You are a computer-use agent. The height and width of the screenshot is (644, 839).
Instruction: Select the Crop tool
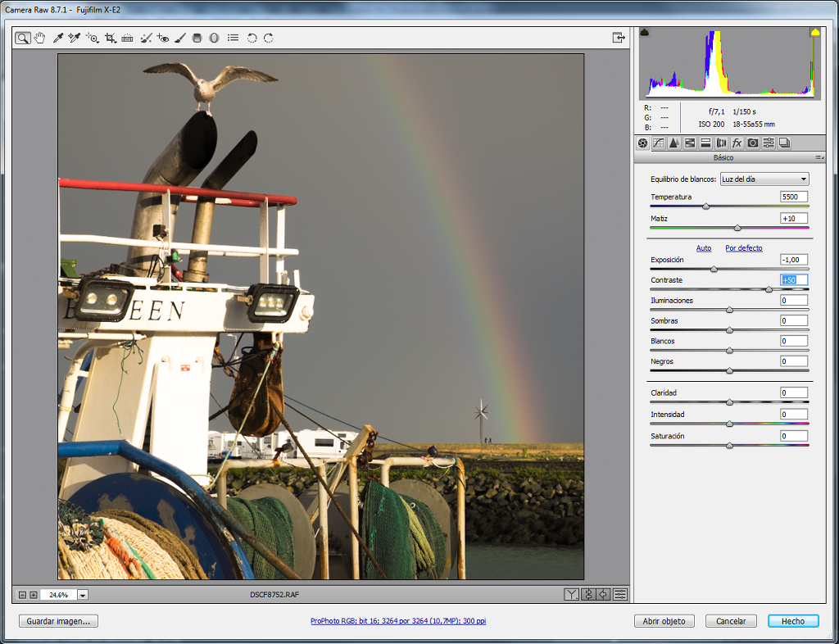coord(111,38)
